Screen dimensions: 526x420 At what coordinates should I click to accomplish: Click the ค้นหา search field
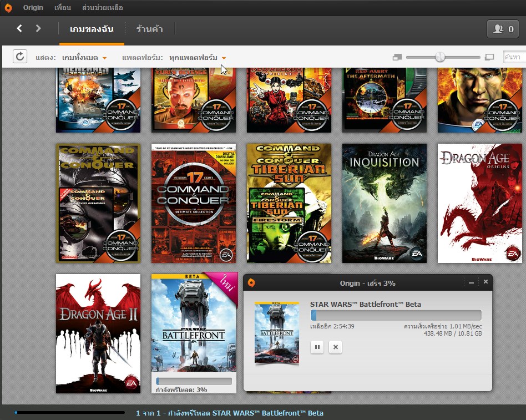(x=514, y=57)
